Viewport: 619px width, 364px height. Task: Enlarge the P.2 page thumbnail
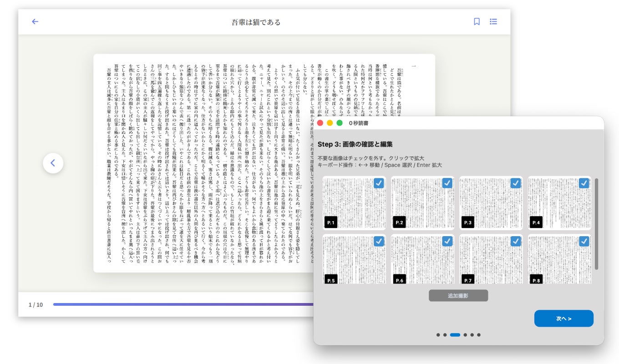tap(422, 203)
